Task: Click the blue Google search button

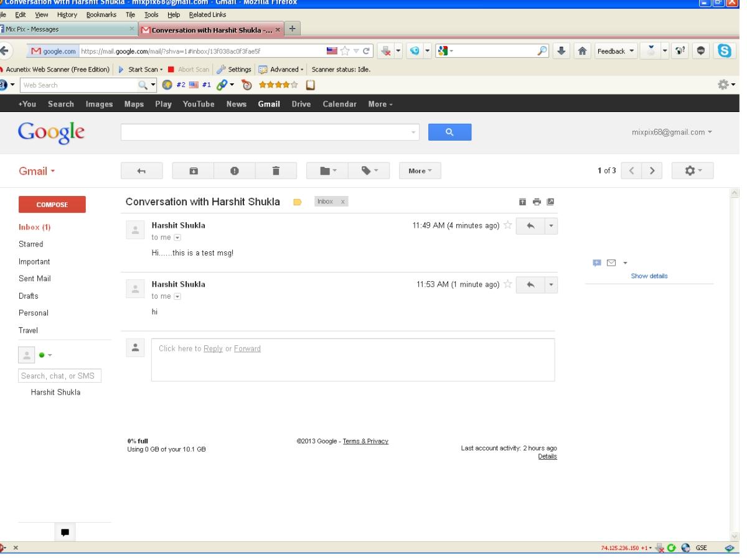Action: coord(449,132)
